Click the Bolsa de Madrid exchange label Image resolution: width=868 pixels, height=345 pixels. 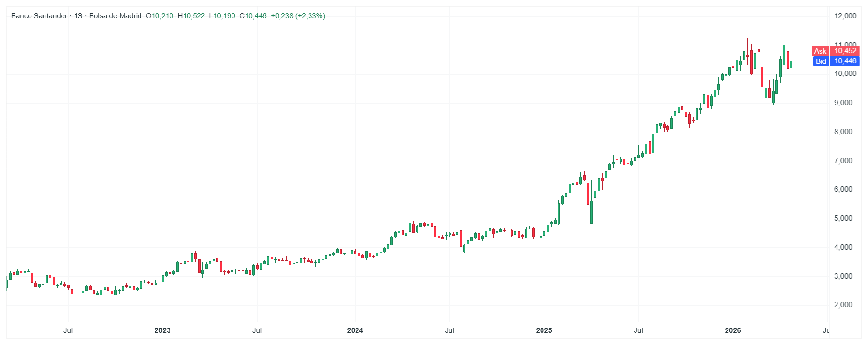[x=115, y=16]
